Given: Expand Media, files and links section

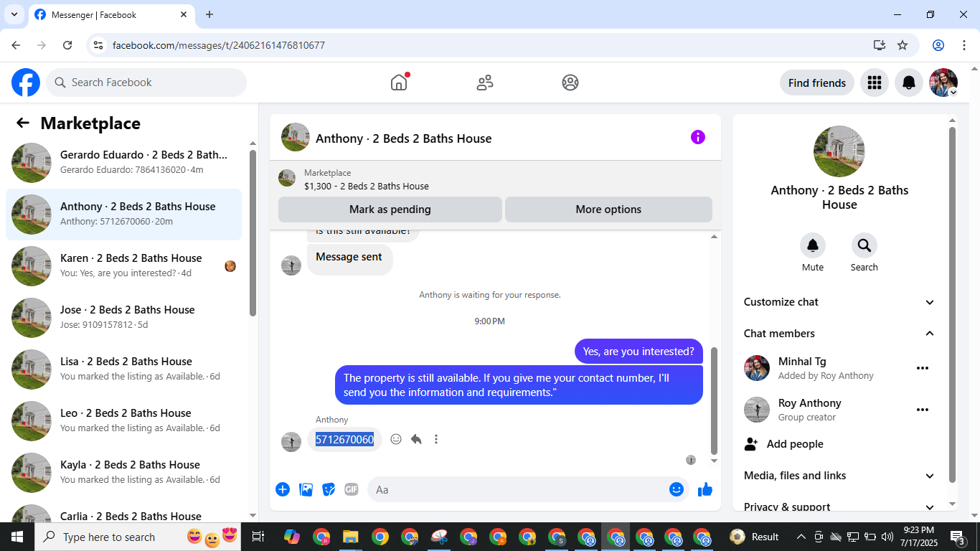Looking at the screenshot, I should pos(839,476).
